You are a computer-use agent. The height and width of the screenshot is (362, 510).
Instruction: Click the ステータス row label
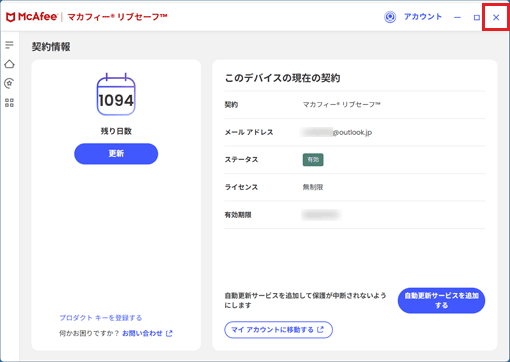241,160
